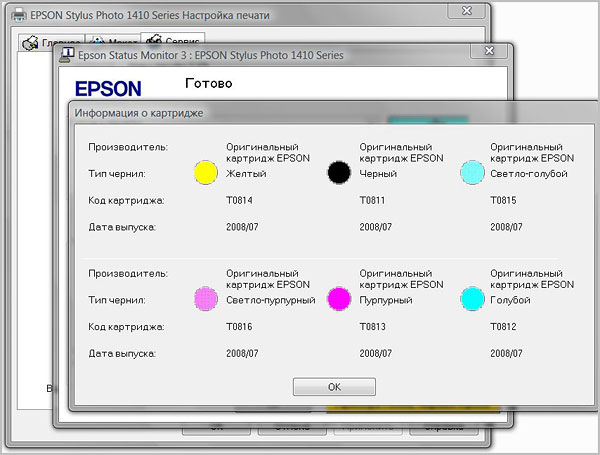600x455 pixels.
Task: Click cartridge code T0816
Action: 239,326
